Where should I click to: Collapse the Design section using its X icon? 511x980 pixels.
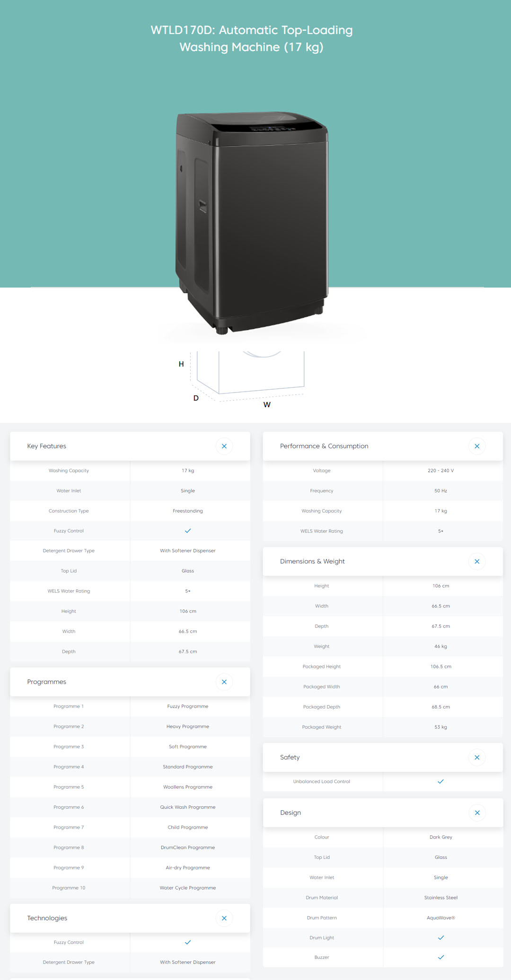[476, 813]
